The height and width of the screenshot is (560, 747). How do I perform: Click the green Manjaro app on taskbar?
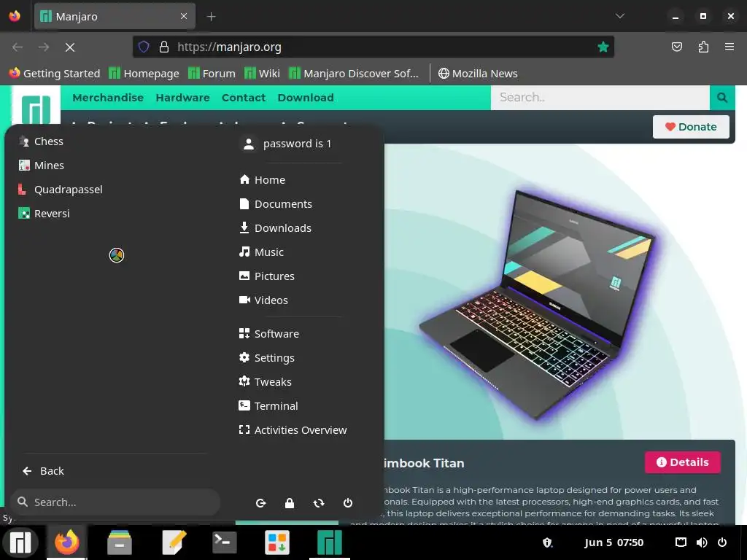point(330,542)
